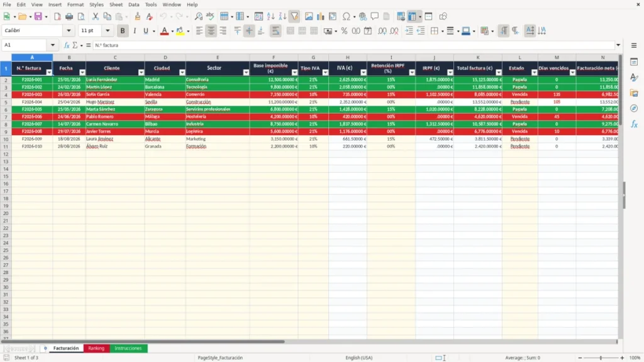Open the sidebar Styles panel icon
This screenshot has width=644, height=362.
[634, 77]
